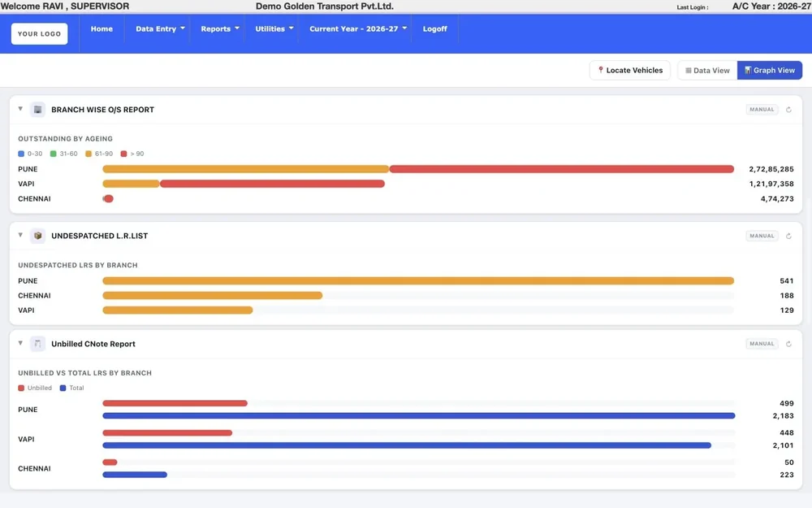Click Vapi's red unbilled bar
Image resolution: width=812 pixels, height=508 pixels.
tap(167, 433)
